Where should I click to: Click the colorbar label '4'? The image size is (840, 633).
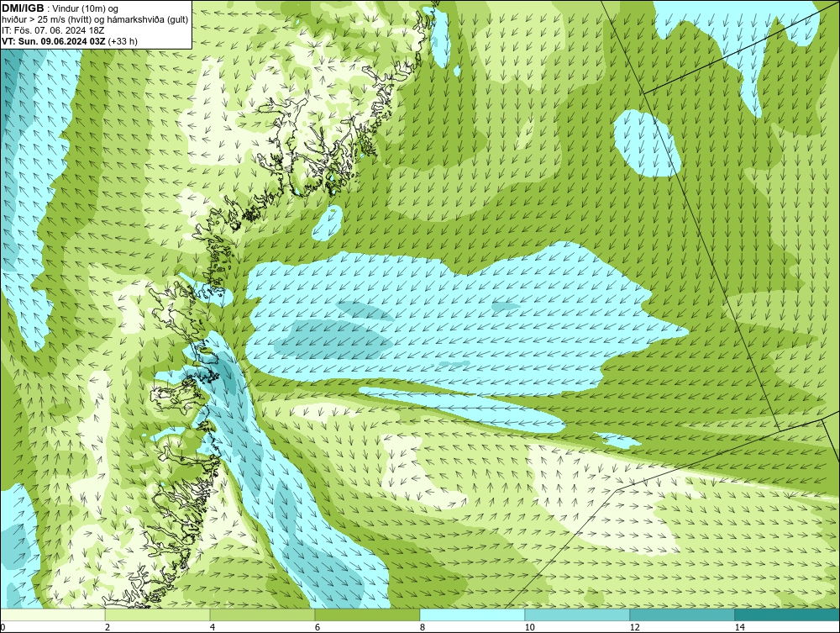click(213, 628)
